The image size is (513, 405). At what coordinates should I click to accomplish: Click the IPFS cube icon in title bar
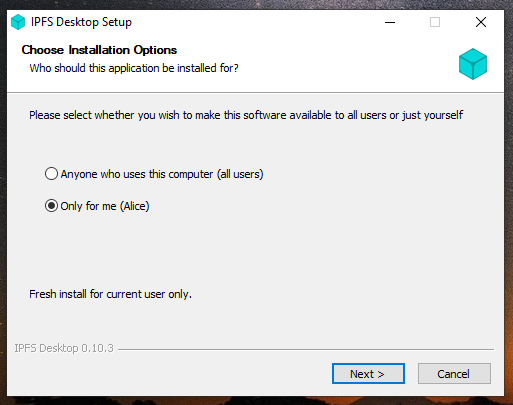tap(18, 22)
